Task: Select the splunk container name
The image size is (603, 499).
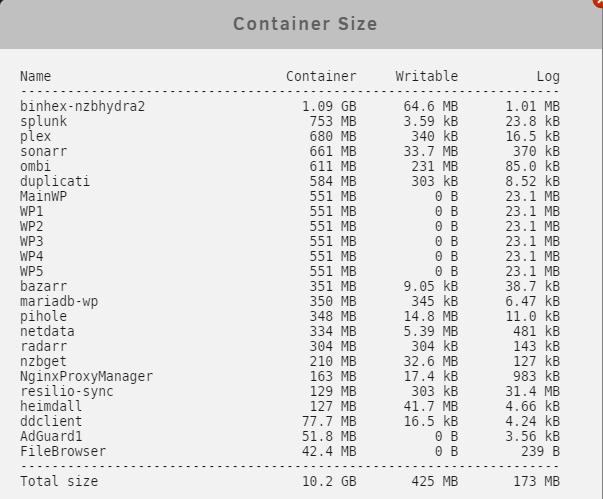Action: coord(43,121)
